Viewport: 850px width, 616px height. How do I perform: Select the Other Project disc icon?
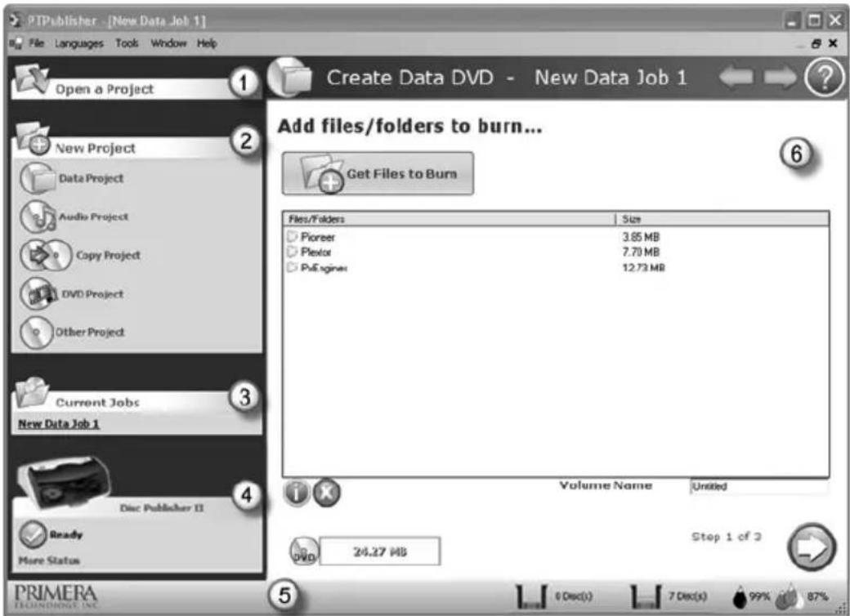pos(36,332)
